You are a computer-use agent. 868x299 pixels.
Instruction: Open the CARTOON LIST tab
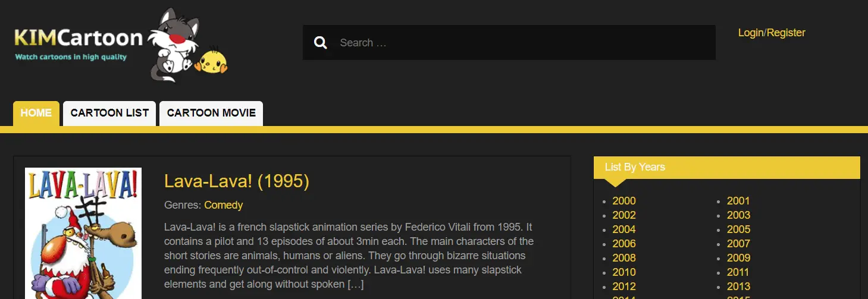(109, 113)
